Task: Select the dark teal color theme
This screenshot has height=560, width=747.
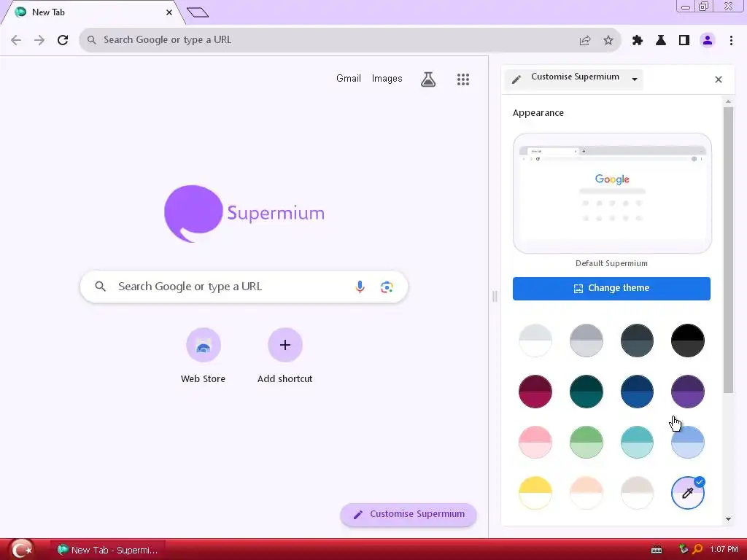Action: point(587,392)
